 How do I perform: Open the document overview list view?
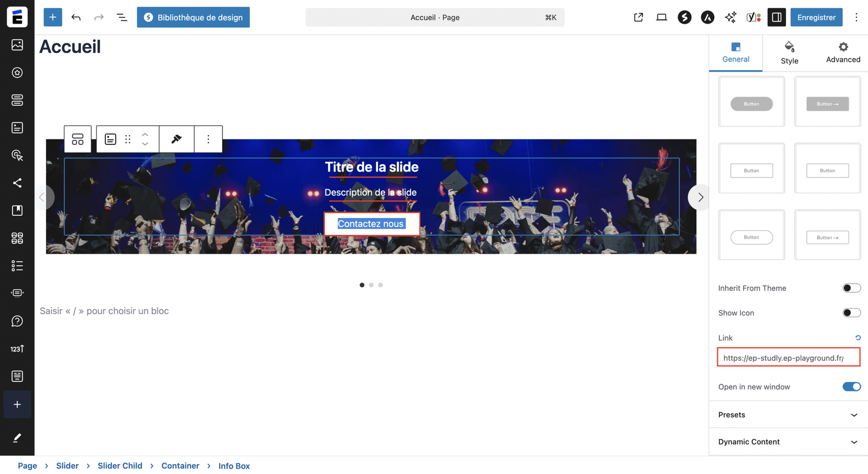[122, 17]
